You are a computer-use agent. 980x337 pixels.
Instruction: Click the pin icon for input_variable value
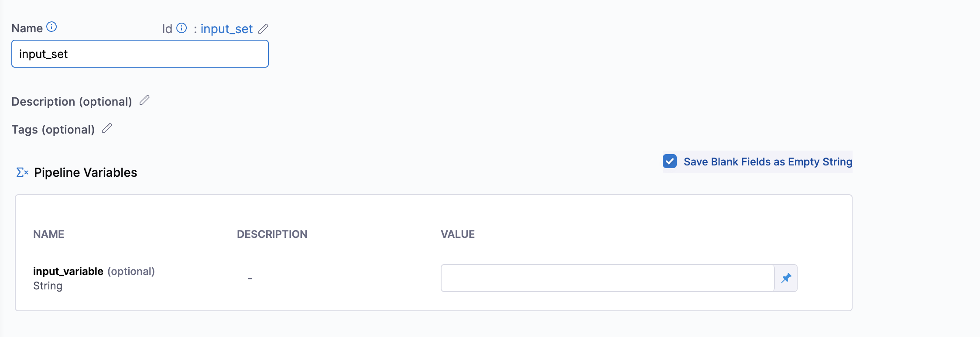pyautogui.click(x=786, y=278)
